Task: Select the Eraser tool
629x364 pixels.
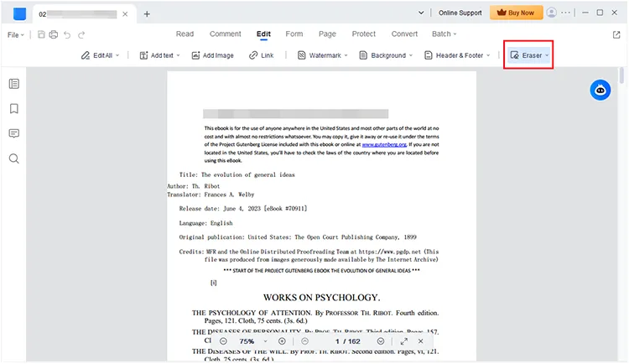Action: coord(526,55)
